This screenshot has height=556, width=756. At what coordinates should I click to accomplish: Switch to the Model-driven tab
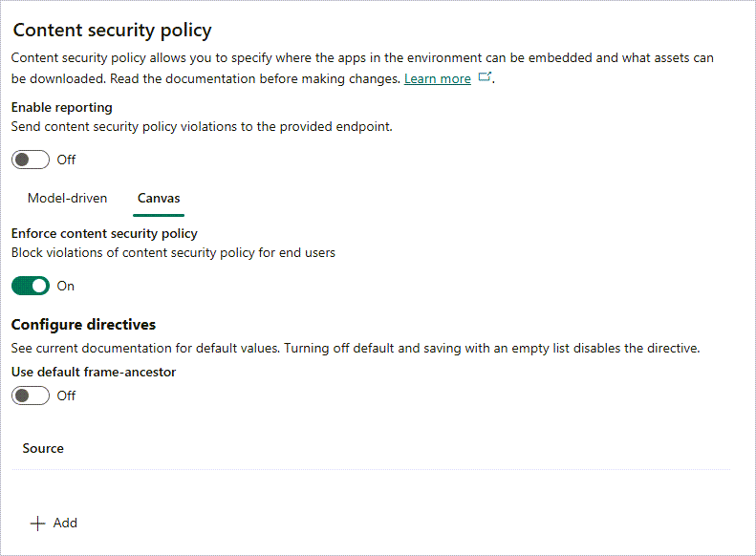(x=67, y=199)
